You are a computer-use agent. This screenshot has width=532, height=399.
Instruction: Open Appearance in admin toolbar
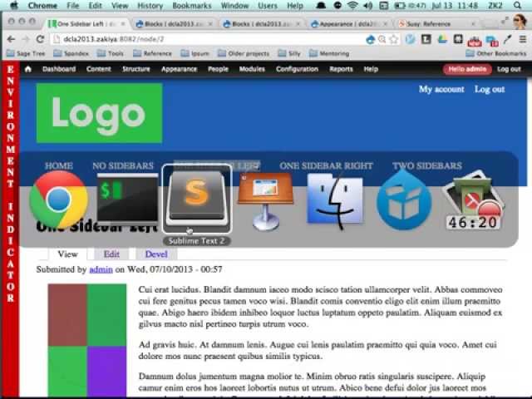pyautogui.click(x=180, y=69)
